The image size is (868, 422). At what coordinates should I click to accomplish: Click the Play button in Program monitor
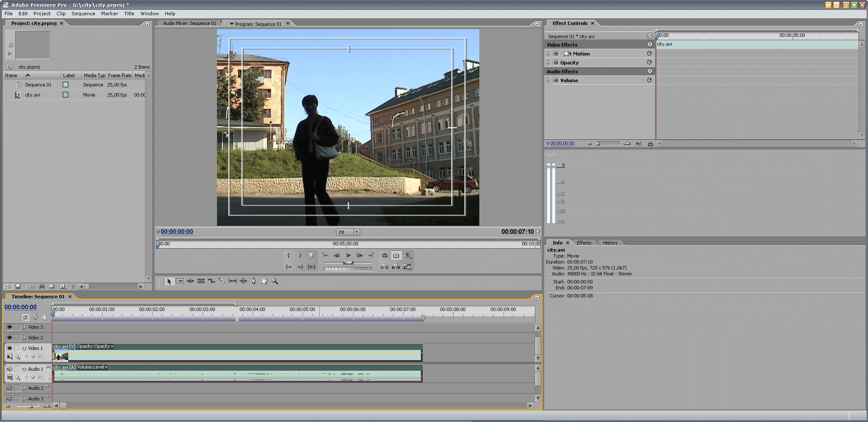click(348, 255)
